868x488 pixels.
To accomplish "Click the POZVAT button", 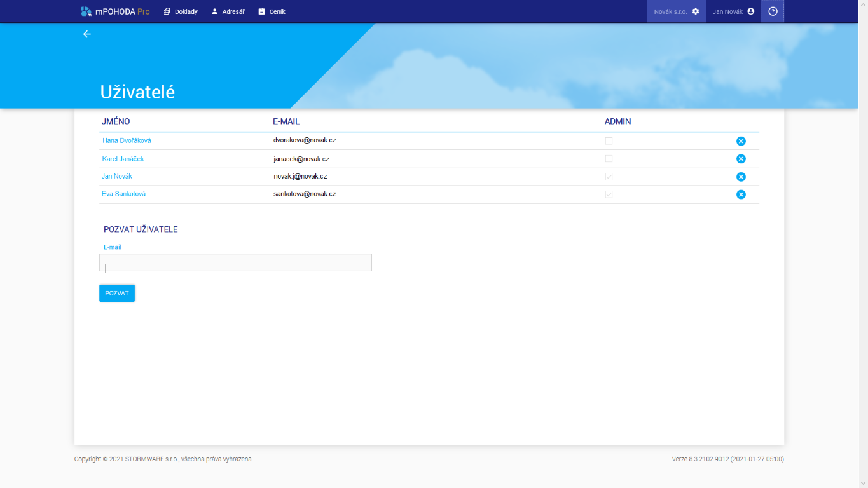I will [x=117, y=294].
